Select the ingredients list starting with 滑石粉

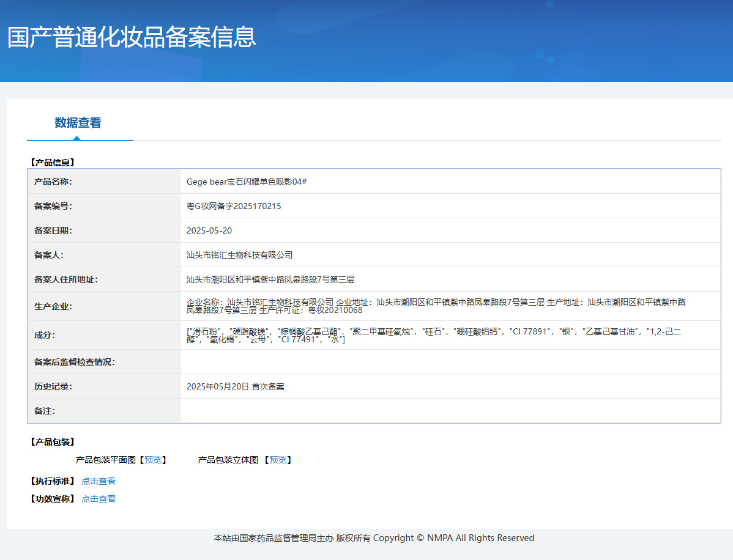(x=434, y=336)
